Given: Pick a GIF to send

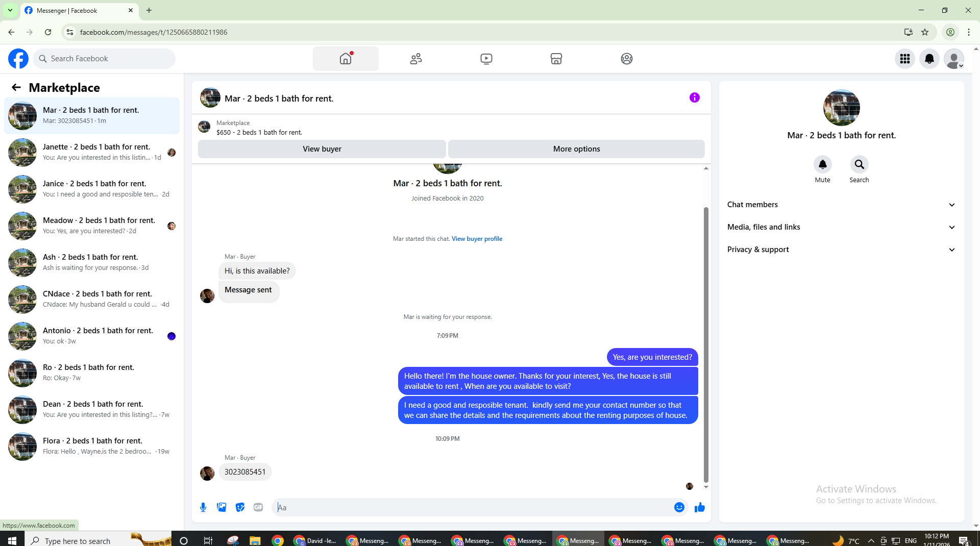Looking at the screenshot, I should coord(258,507).
